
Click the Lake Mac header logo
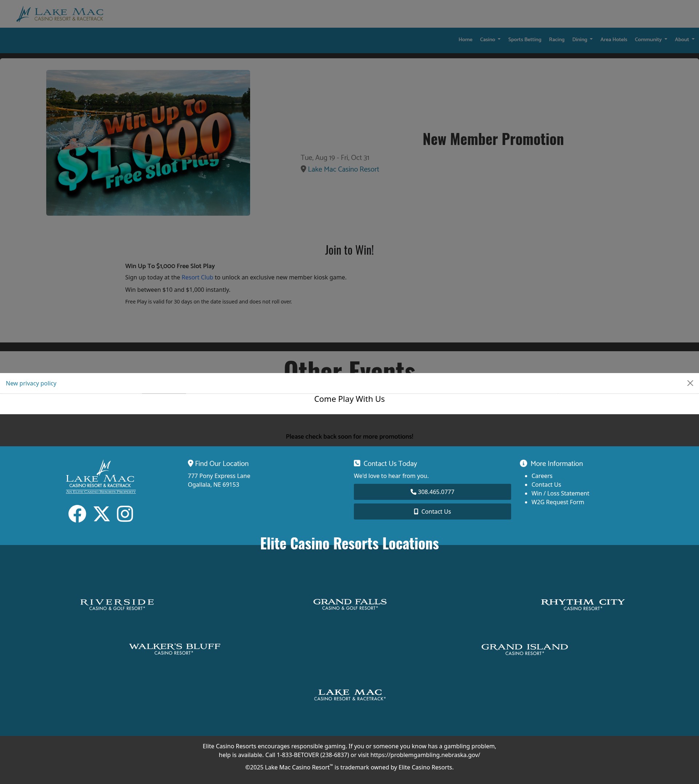pyautogui.click(x=60, y=14)
